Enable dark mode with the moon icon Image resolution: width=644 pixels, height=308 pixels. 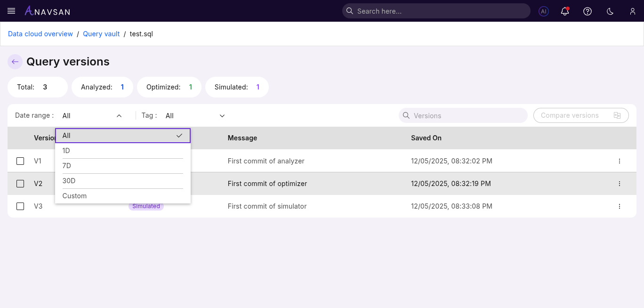610,11
